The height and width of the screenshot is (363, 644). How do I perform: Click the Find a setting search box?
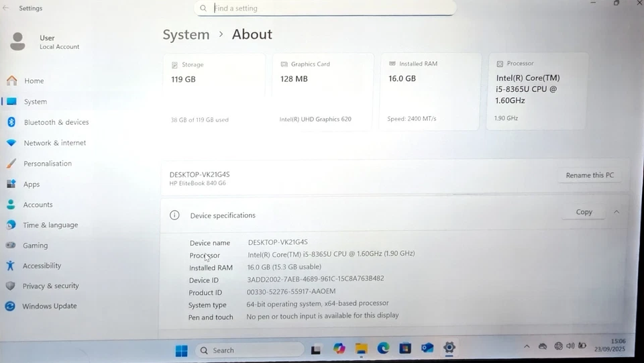325,8
